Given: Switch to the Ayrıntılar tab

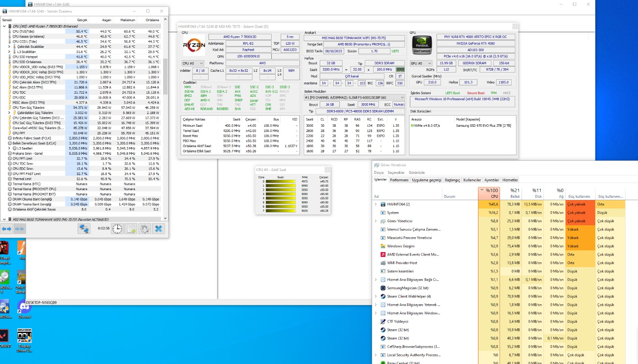Looking at the screenshot, I should [x=492, y=180].
